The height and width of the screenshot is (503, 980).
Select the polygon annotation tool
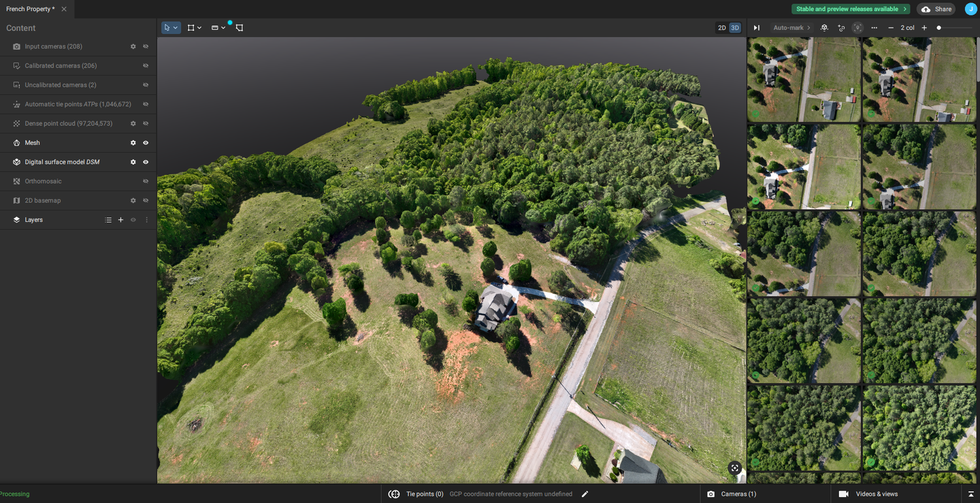(x=239, y=27)
